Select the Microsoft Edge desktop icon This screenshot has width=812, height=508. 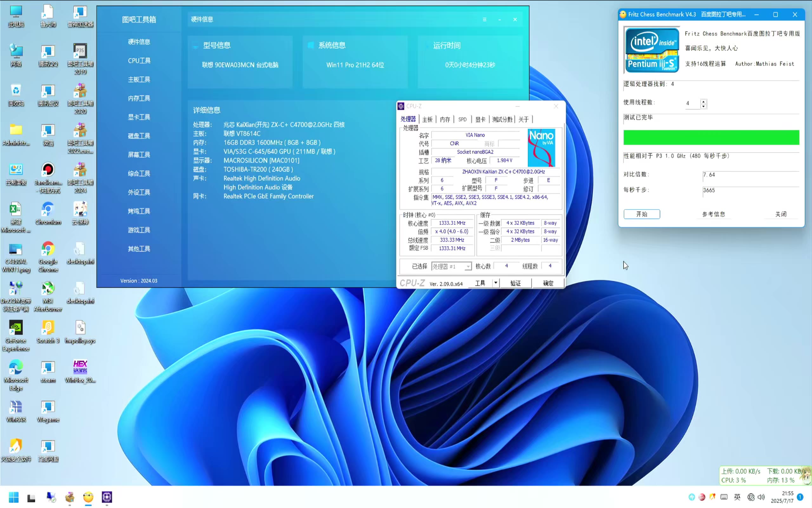click(16, 376)
